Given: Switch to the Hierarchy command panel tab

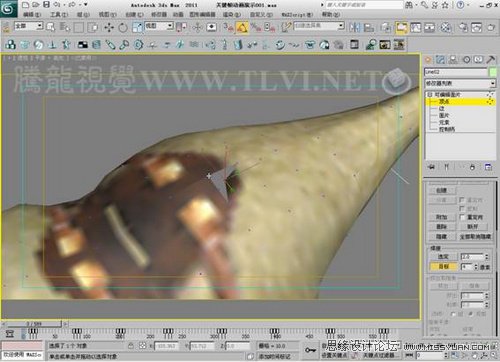Looking at the screenshot, I should (x=453, y=60).
